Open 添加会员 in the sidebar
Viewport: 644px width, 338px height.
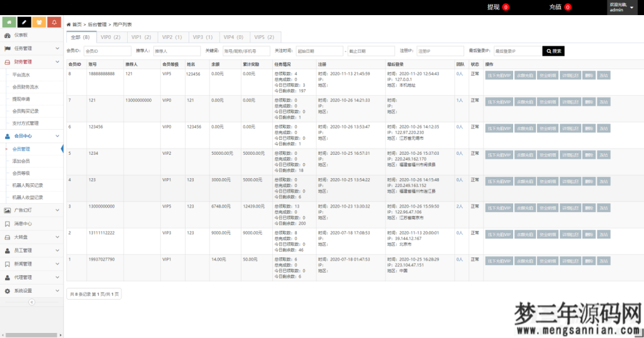click(21, 161)
